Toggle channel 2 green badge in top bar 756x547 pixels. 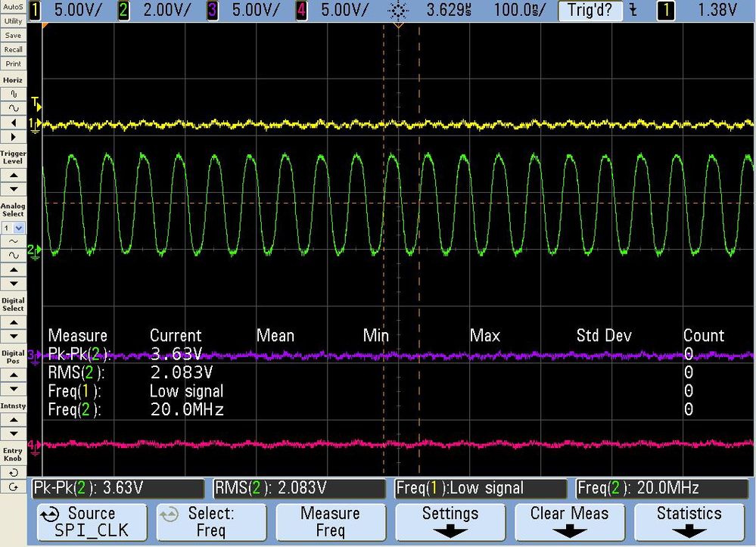(x=123, y=10)
